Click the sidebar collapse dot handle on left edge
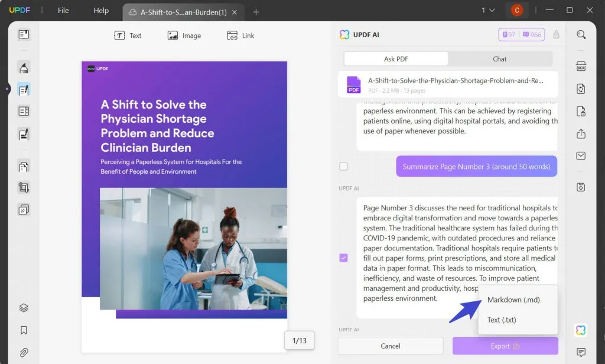The image size is (605, 364). (7, 89)
